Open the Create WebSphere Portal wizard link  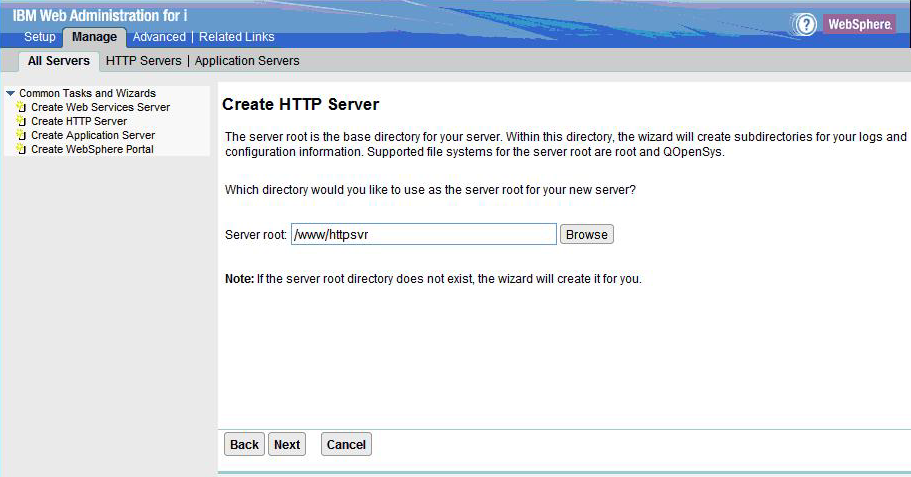click(x=92, y=149)
